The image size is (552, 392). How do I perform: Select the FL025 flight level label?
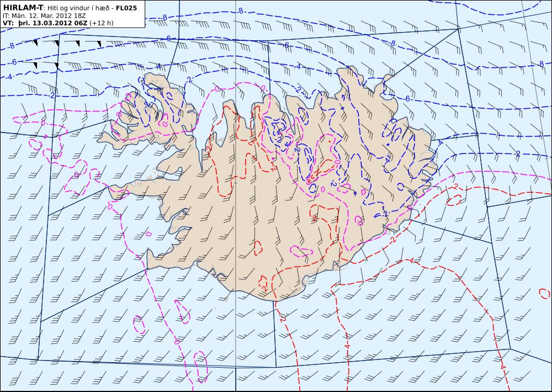coord(126,8)
